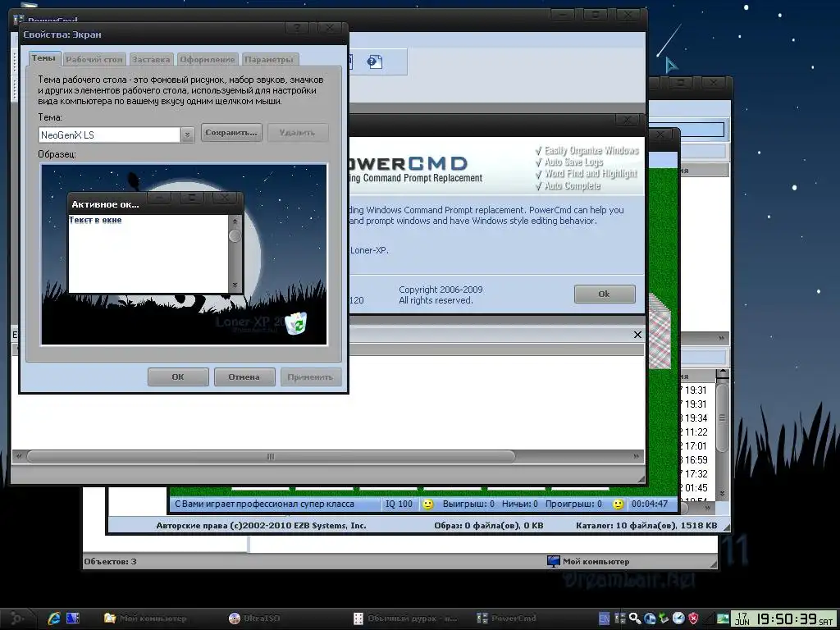This screenshot has width=840, height=630.
Task: Open the Start button on the taskbar
Action: click(17, 619)
